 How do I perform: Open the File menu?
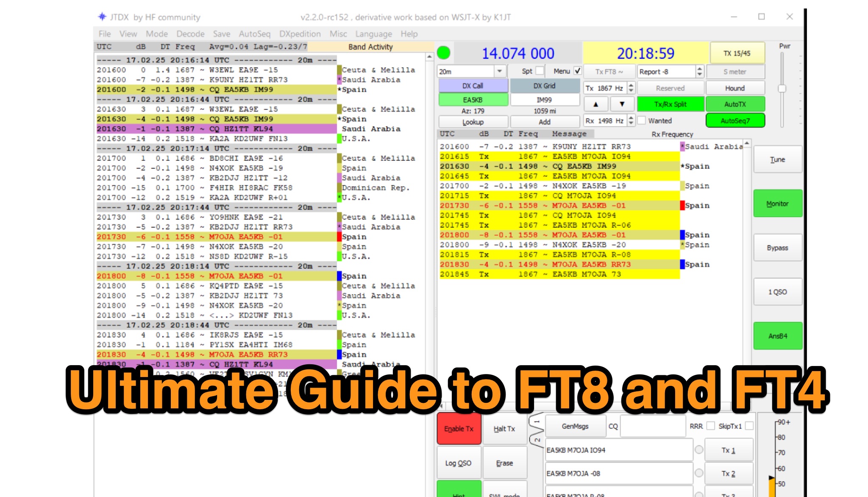click(105, 34)
